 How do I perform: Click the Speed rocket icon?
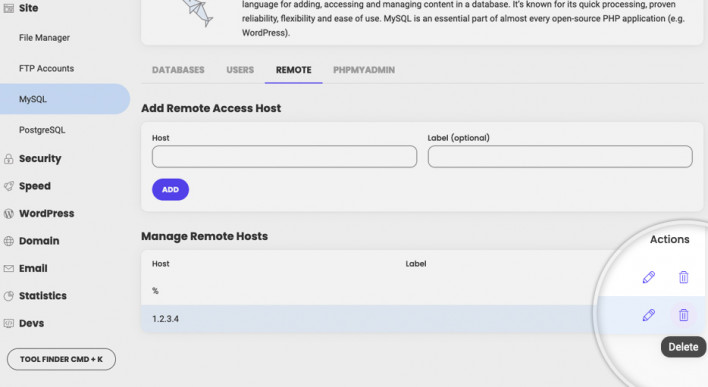(9, 186)
